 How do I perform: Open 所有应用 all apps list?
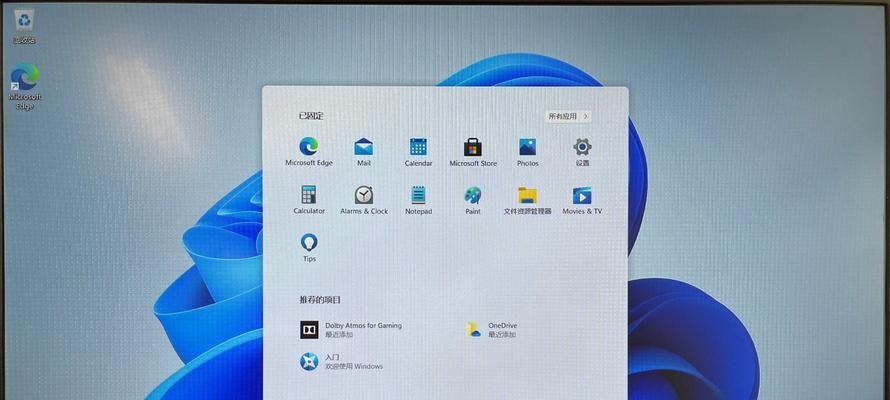click(568, 116)
